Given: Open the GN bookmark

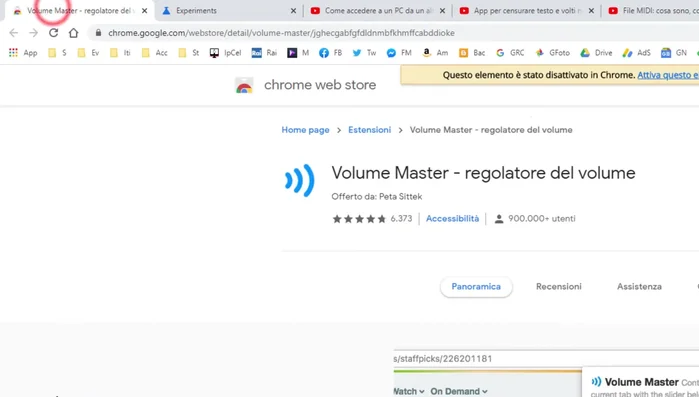Looking at the screenshot, I should 674,53.
